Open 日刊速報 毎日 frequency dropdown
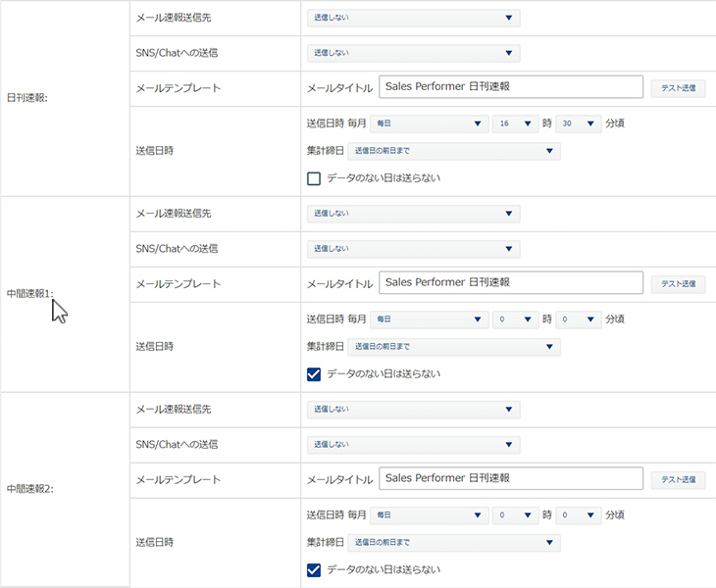716x588 pixels. tap(429, 123)
